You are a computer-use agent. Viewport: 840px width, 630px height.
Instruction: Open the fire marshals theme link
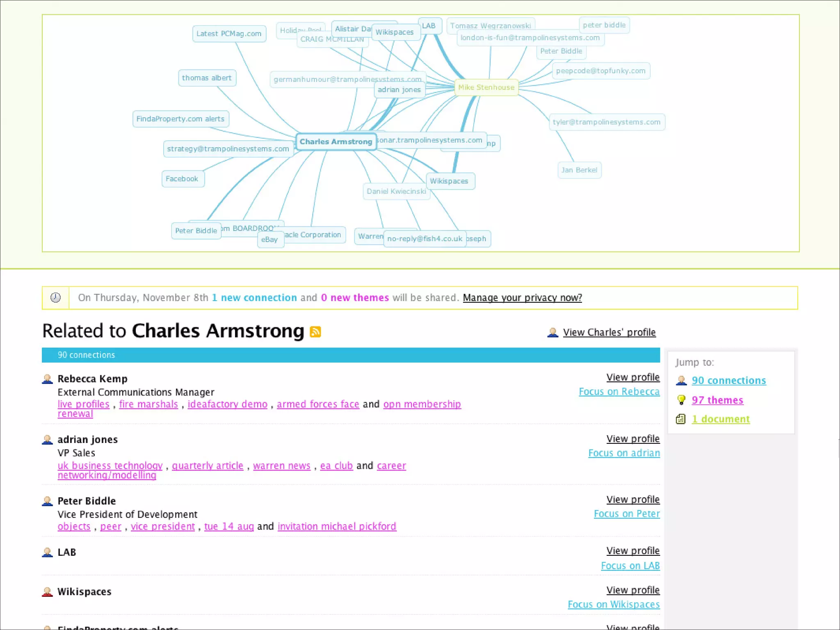pos(148,404)
